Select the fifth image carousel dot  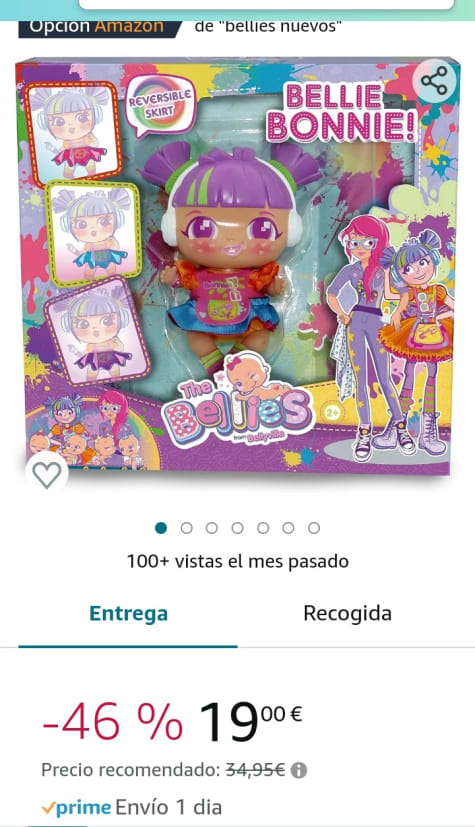[263, 528]
